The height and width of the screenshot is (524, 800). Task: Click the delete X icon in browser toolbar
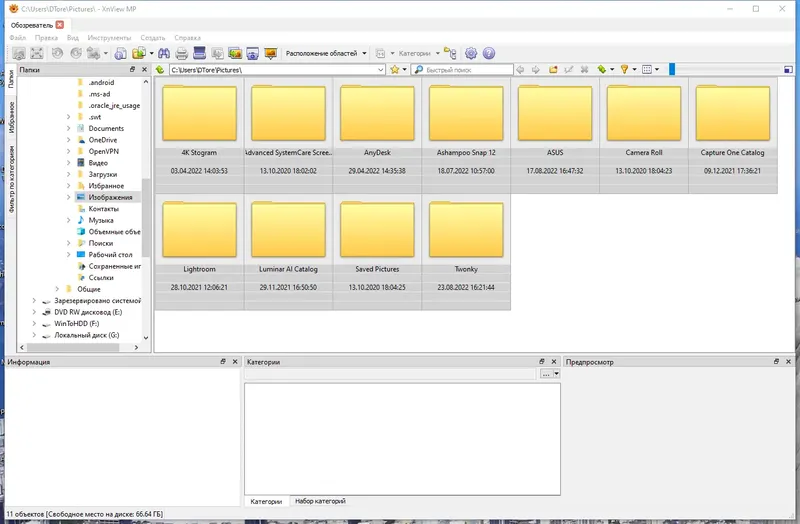click(x=585, y=69)
